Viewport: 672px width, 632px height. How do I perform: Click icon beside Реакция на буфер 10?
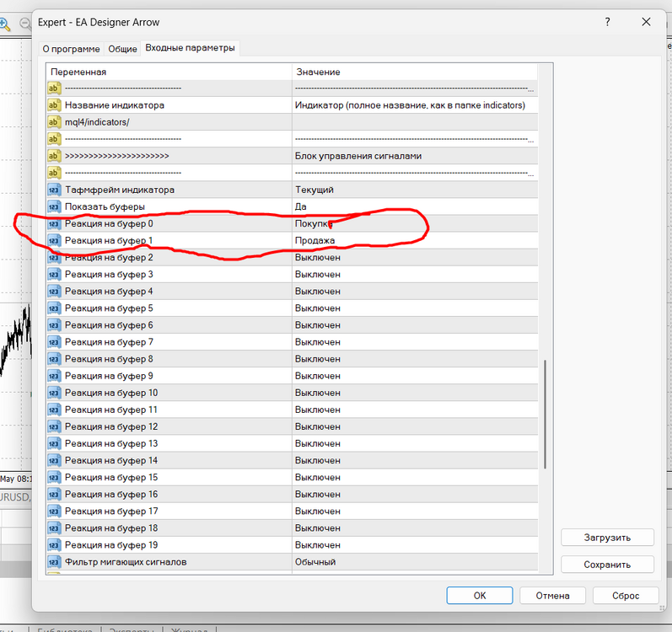pos(54,393)
